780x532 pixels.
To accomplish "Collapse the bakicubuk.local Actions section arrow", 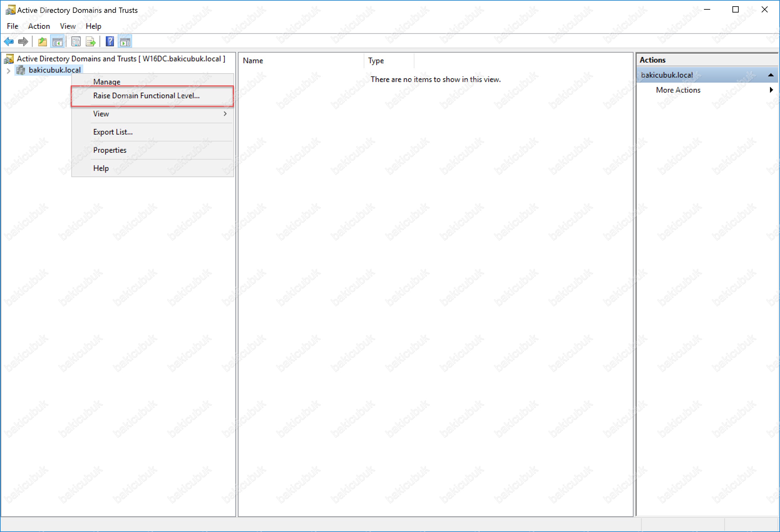I will click(771, 75).
